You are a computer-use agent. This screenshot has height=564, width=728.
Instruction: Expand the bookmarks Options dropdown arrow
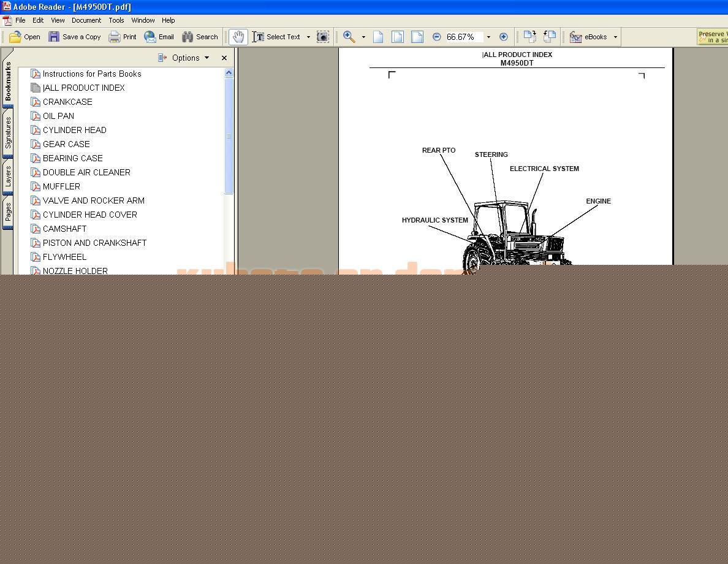(x=207, y=58)
